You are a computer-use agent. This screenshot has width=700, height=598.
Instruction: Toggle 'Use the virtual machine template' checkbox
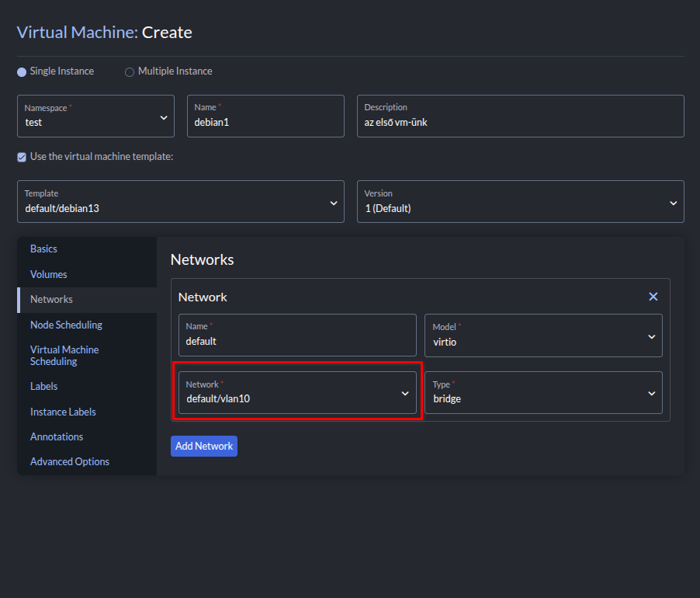pos(22,157)
